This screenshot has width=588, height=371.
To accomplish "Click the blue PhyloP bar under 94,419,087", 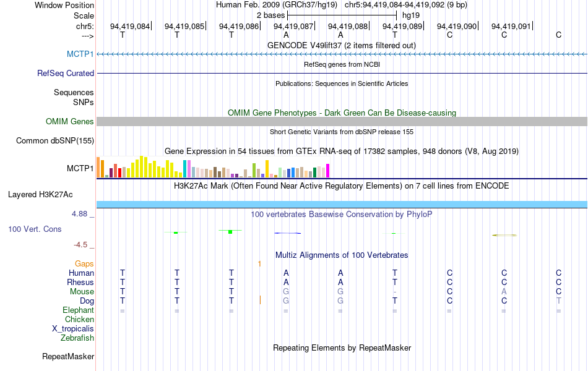I will [288, 233].
